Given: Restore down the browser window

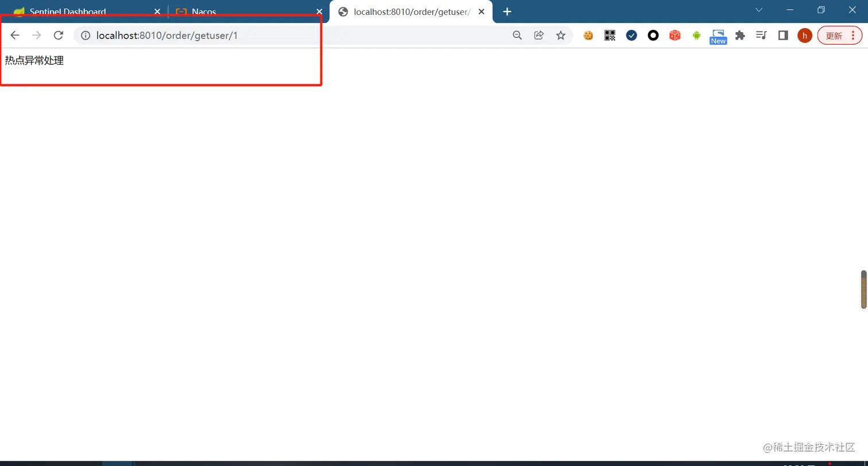Looking at the screenshot, I should point(821,10).
